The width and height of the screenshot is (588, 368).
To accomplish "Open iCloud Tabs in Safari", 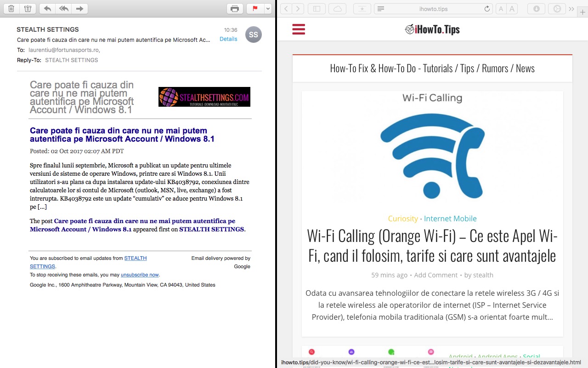I will [338, 9].
